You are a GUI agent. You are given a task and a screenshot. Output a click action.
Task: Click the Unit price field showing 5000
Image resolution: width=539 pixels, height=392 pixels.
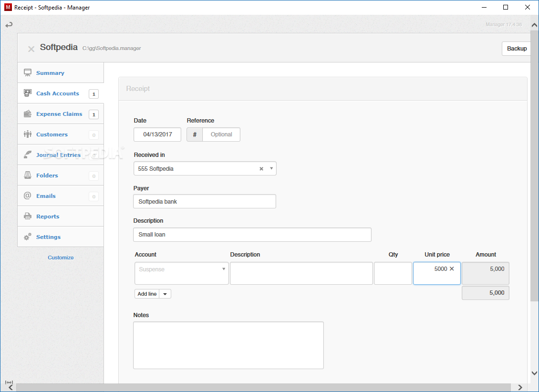pyautogui.click(x=436, y=273)
